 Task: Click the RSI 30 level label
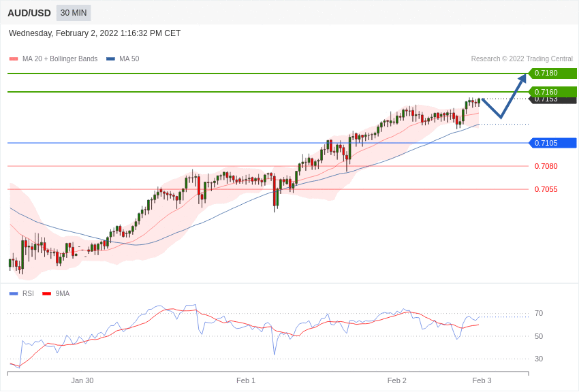point(539,359)
